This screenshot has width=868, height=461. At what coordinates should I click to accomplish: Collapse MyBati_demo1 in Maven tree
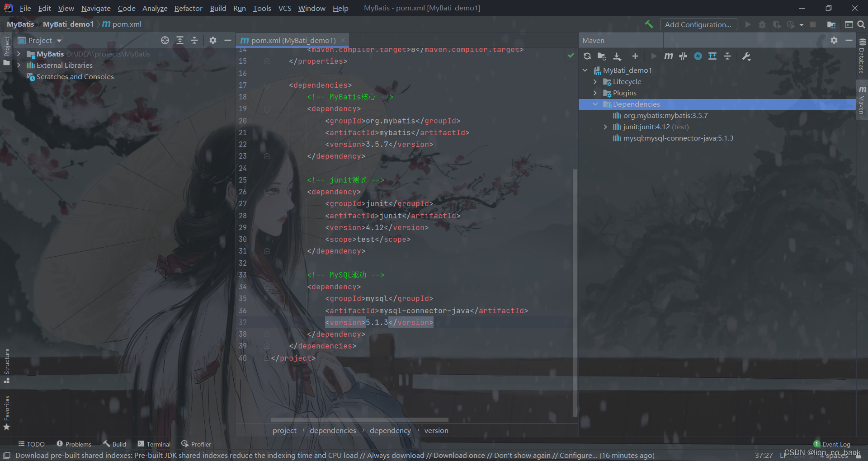pyautogui.click(x=585, y=70)
